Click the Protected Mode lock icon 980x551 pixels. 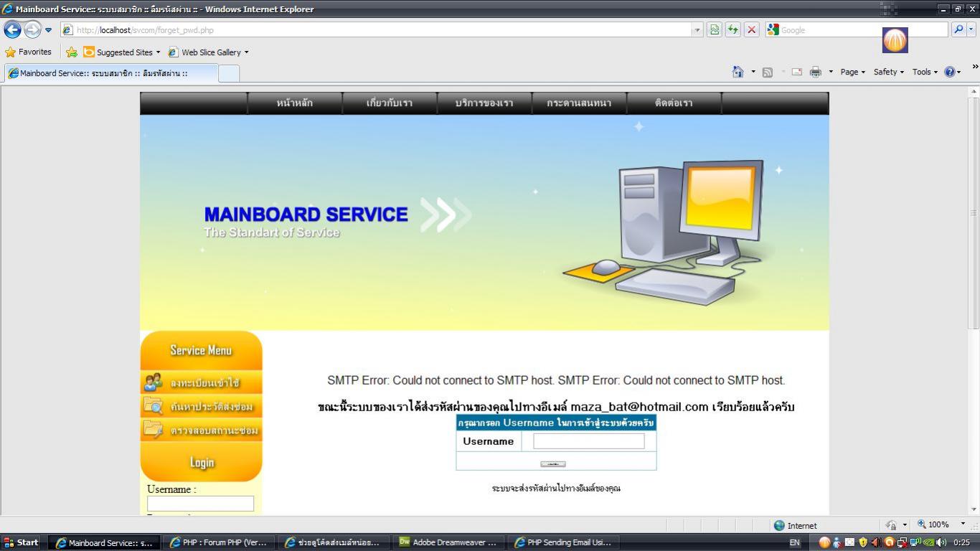tap(891, 525)
